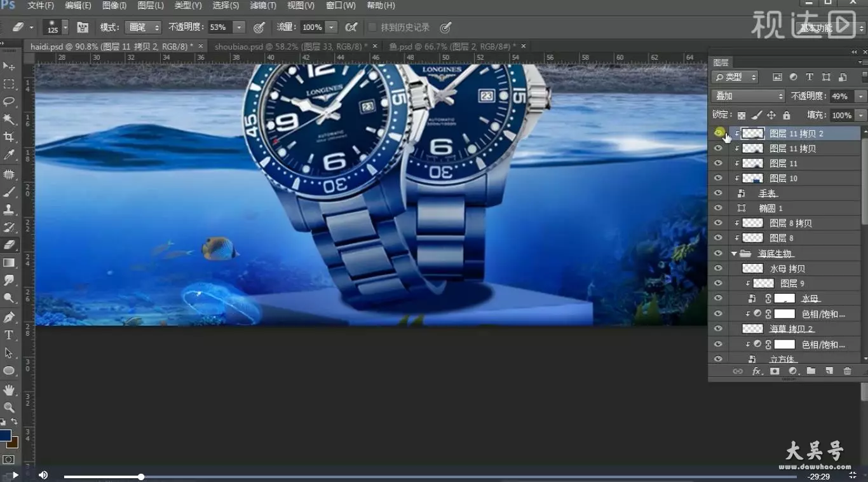
Task: Select the Clone Stamp tool
Action: coord(9,209)
